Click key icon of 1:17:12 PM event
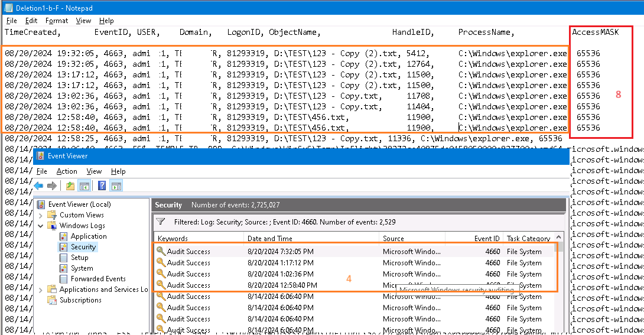Image resolution: width=644 pixels, height=335 pixels. [161, 262]
